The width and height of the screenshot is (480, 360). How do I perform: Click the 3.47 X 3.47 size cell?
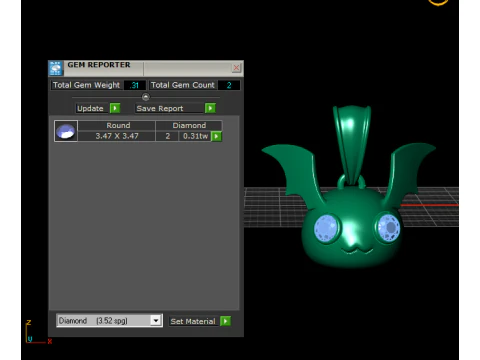tap(117, 136)
